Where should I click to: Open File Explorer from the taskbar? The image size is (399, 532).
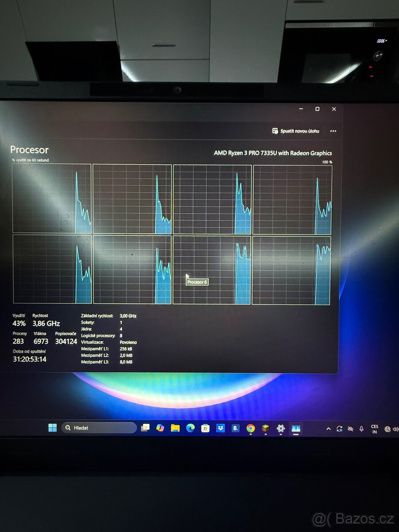(176, 428)
